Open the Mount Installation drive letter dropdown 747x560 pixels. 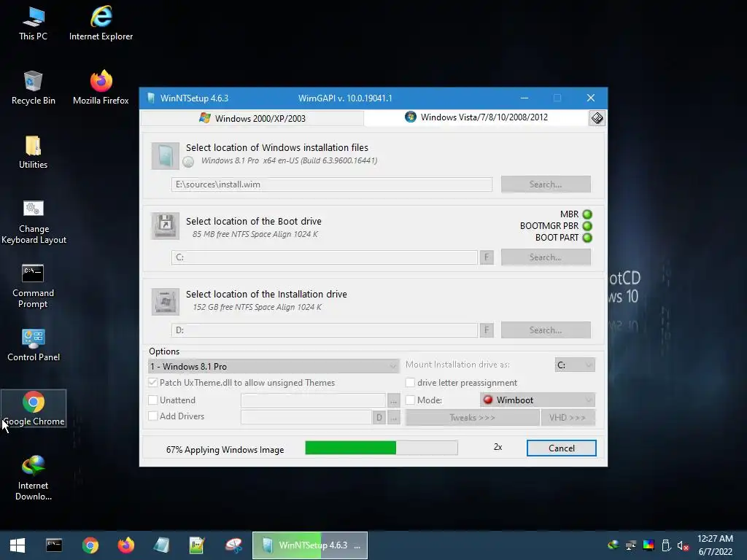575,365
